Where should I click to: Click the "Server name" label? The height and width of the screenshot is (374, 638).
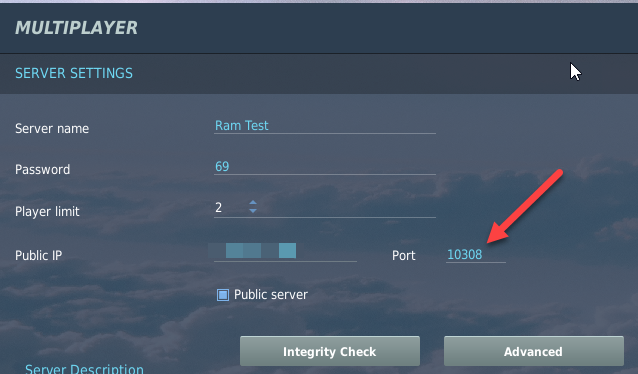[52, 129]
